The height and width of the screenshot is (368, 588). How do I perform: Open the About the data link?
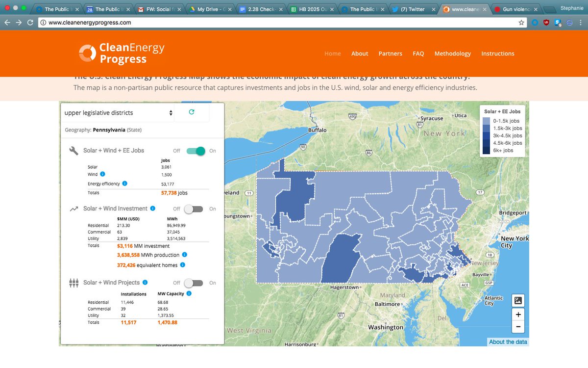pos(508,342)
